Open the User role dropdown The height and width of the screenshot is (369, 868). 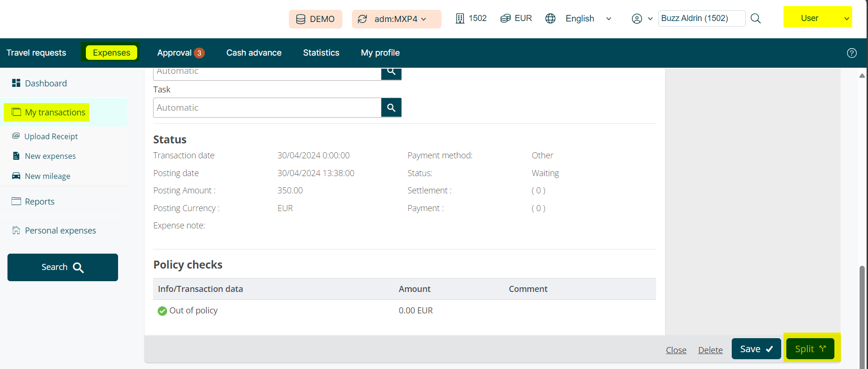pos(818,18)
